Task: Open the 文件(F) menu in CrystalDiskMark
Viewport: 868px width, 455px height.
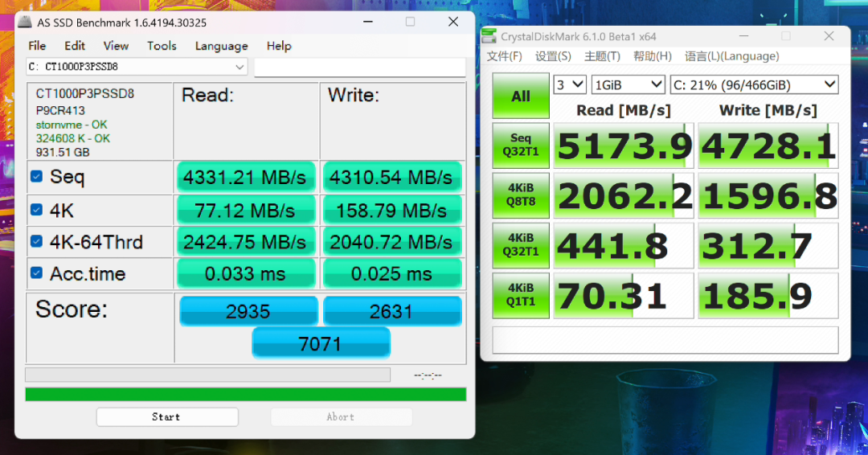Action: pyautogui.click(x=504, y=56)
